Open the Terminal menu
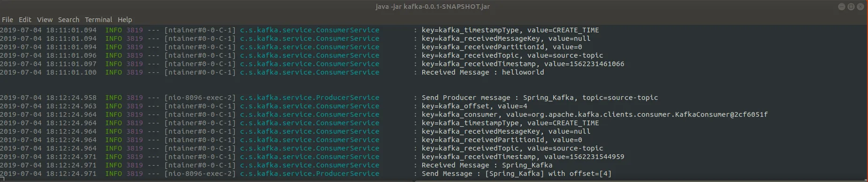Screen dimensions: 868x182 (99, 20)
